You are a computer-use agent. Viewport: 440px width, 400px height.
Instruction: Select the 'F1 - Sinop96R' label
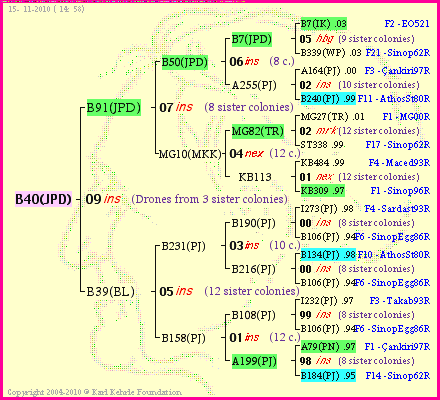pyautogui.click(x=400, y=191)
